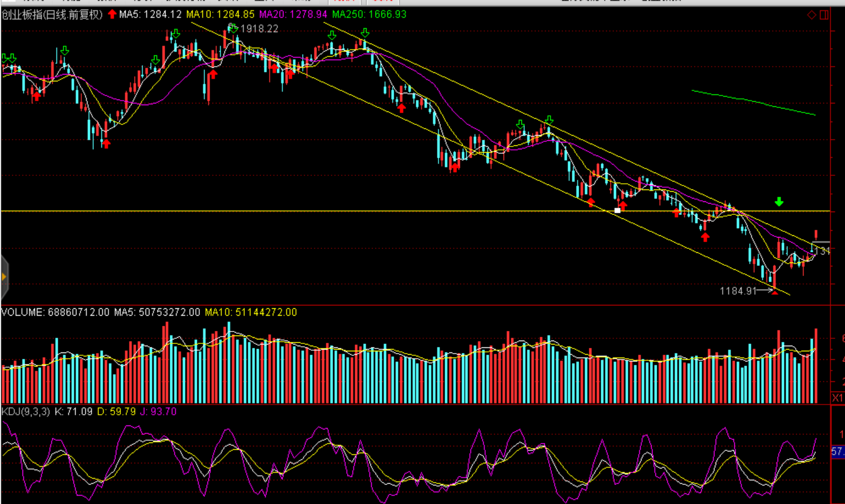845x504 pixels.
Task: Select the yellow MA10 price indicator label
Action: (221, 15)
